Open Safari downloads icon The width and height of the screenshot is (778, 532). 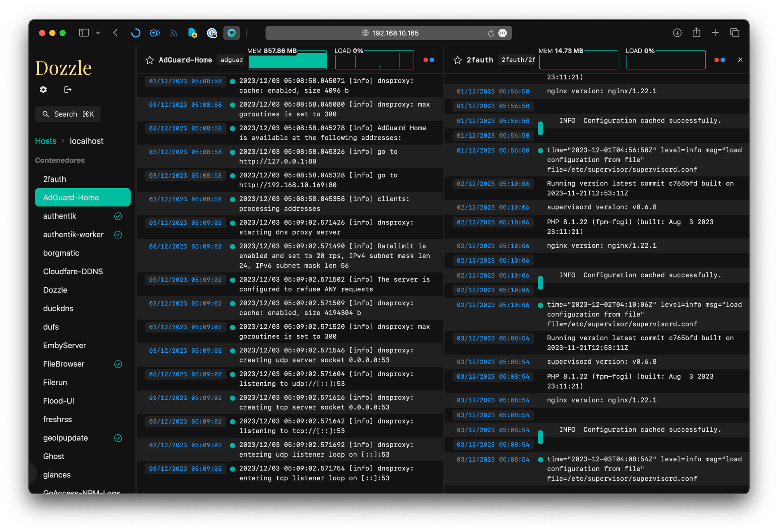click(x=677, y=33)
